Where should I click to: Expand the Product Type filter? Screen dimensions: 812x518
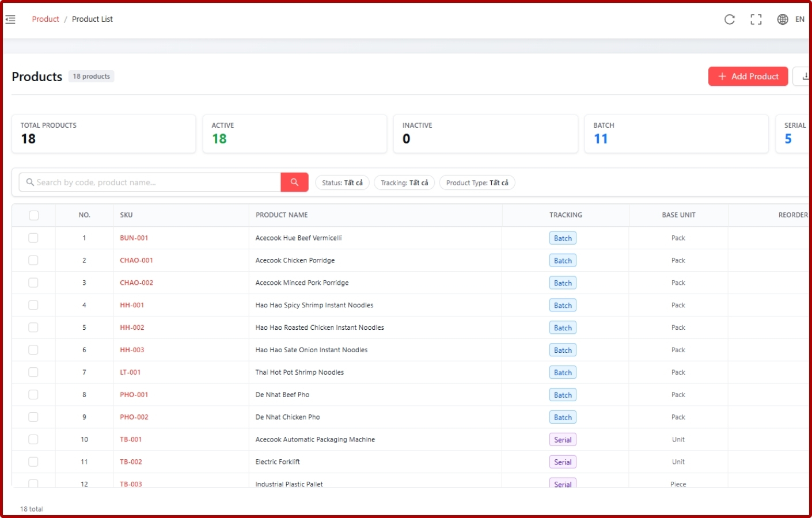pos(477,182)
